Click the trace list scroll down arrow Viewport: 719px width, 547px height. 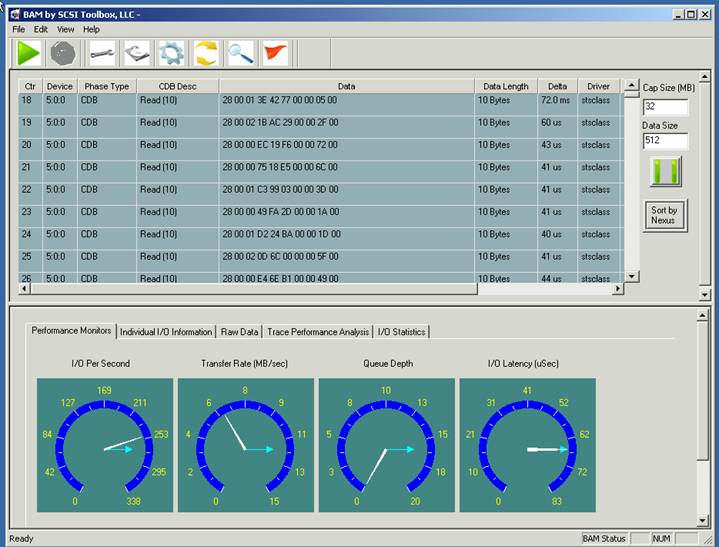[x=630, y=277]
